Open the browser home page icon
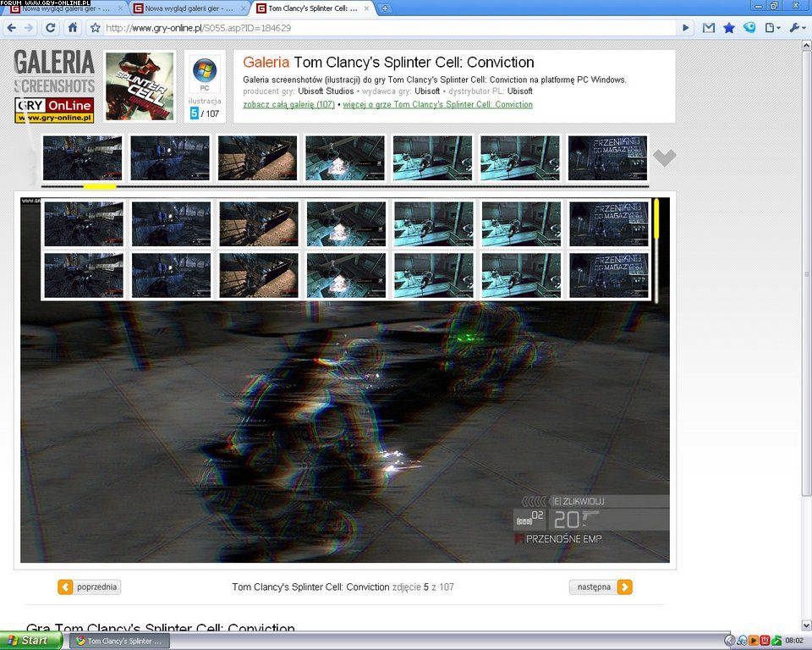The image size is (812, 650). click(73, 28)
